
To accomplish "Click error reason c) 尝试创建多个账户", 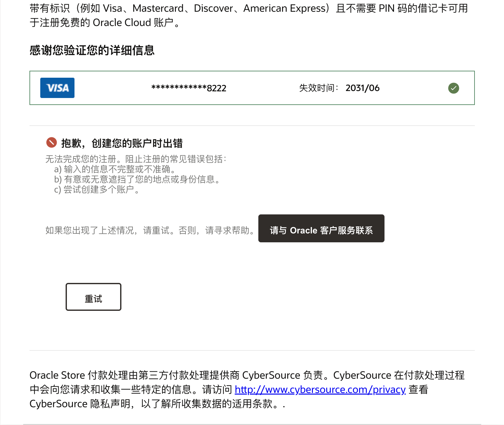I will point(97,189).
